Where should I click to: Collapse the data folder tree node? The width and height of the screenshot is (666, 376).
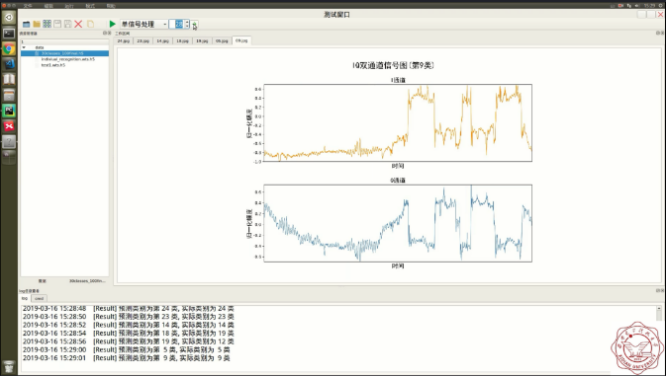(x=24, y=47)
